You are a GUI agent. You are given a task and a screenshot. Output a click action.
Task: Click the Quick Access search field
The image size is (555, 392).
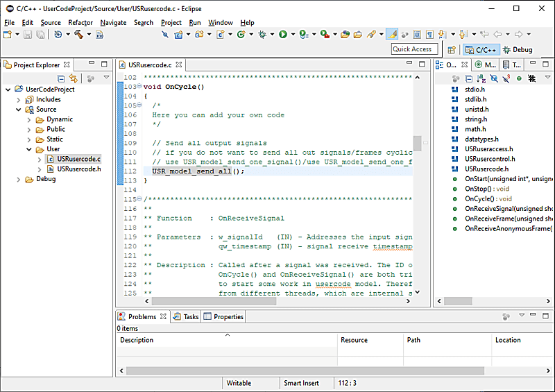click(x=413, y=49)
